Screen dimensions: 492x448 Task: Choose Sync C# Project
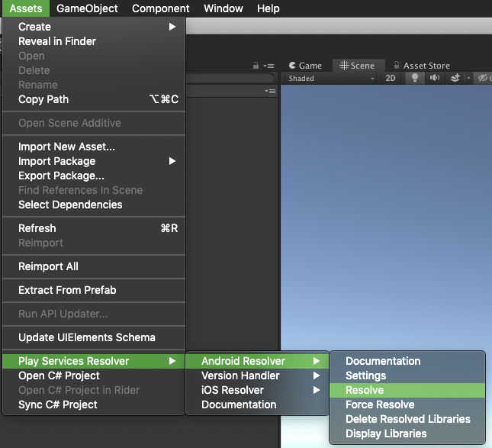click(94, 404)
